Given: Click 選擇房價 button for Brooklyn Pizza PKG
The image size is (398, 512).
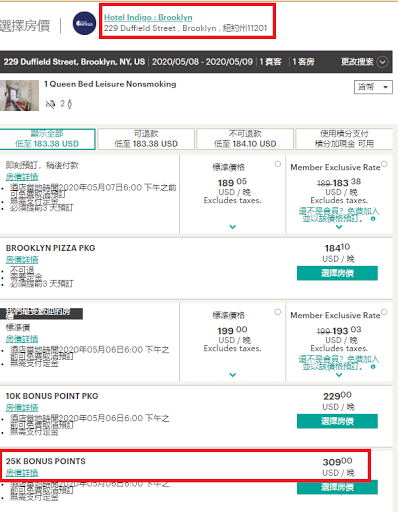Looking at the screenshot, I should point(337,273).
